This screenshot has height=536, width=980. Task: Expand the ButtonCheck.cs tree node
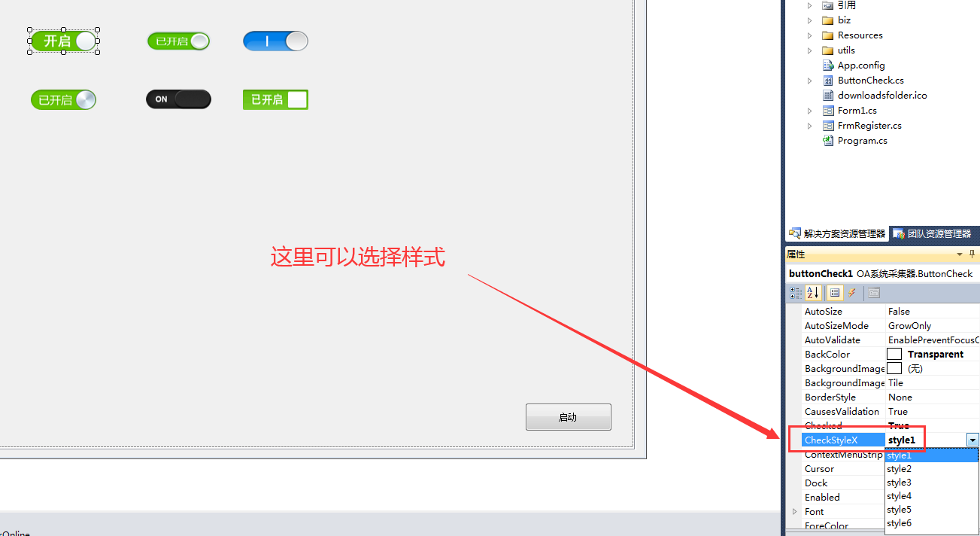809,81
